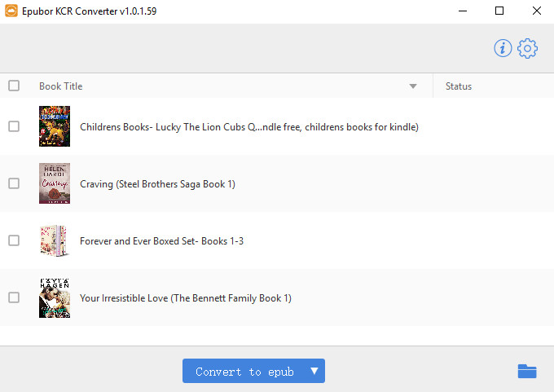Open the info about icon
Image resolution: width=554 pixels, height=392 pixels.
click(x=503, y=48)
